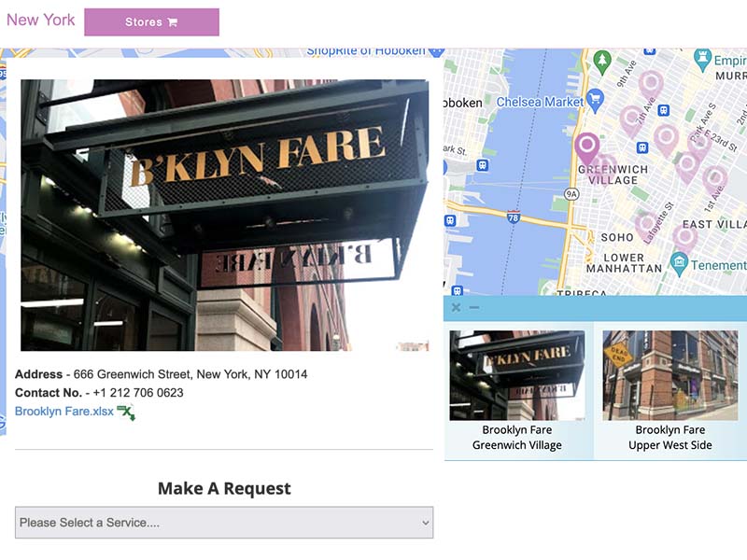Image resolution: width=747 pixels, height=560 pixels.
Task: Click the faded pin near Lafayette St
Action: click(646, 224)
